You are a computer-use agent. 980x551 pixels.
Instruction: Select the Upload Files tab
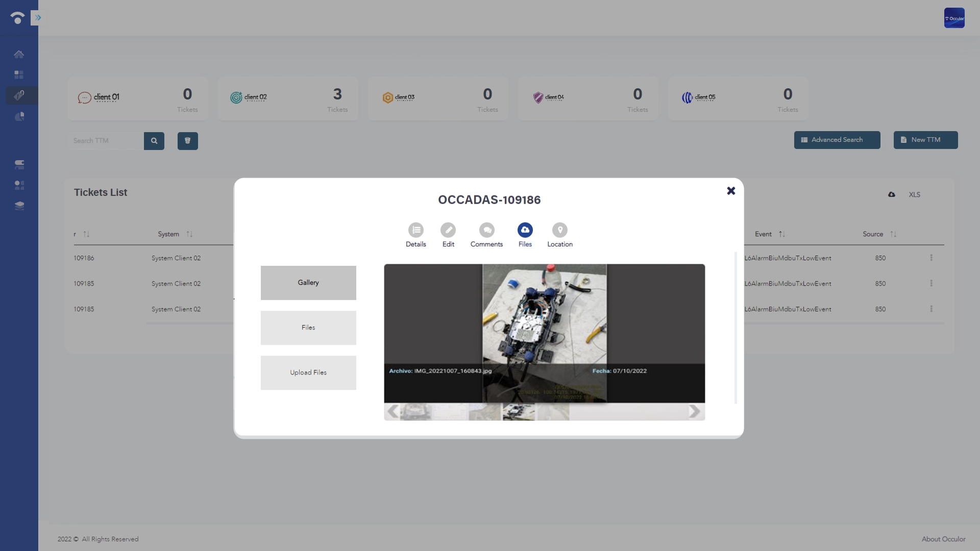pyautogui.click(x=308, y=373)
